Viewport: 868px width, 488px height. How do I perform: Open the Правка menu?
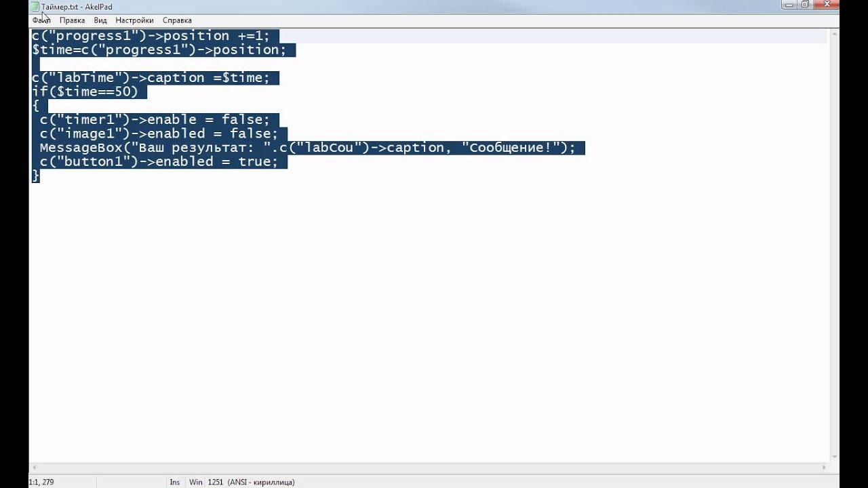pos(72,20)
